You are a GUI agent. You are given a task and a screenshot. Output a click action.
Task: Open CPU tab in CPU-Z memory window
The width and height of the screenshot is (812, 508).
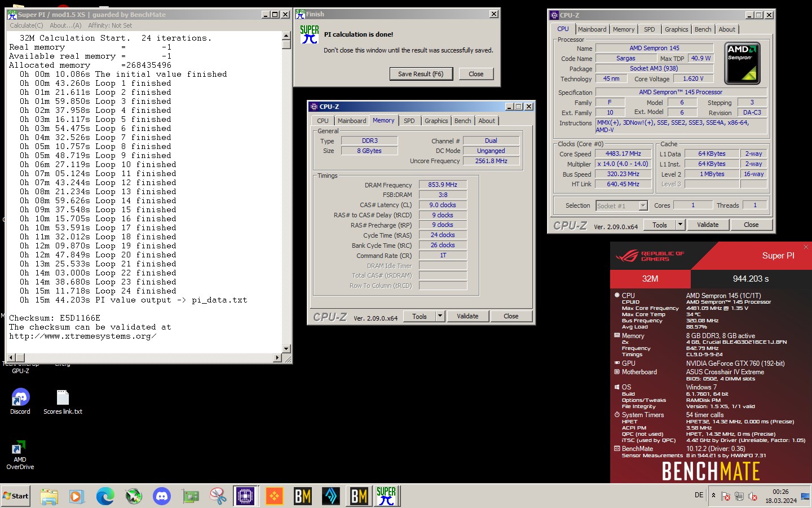(x=323, y=121)
